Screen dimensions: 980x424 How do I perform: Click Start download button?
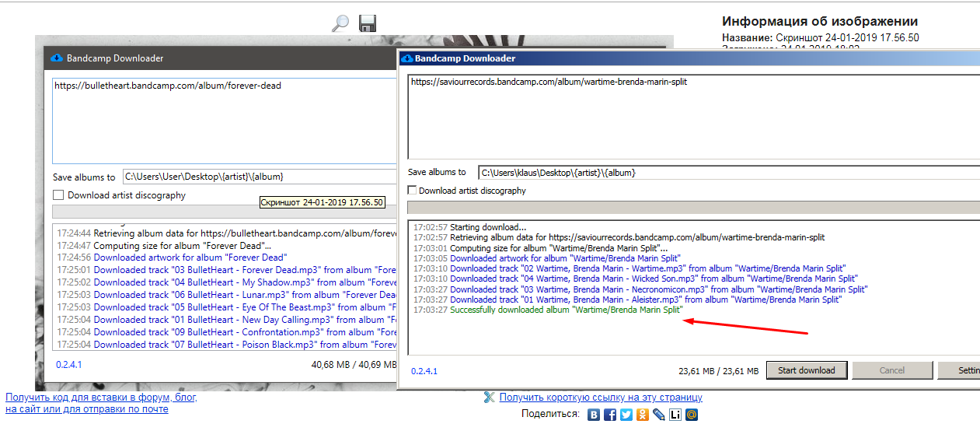coord(807,370)
